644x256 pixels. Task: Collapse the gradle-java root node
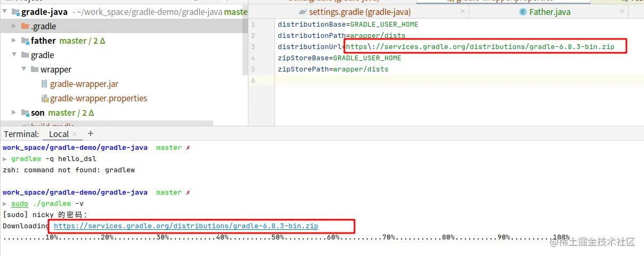pos(5,12)
